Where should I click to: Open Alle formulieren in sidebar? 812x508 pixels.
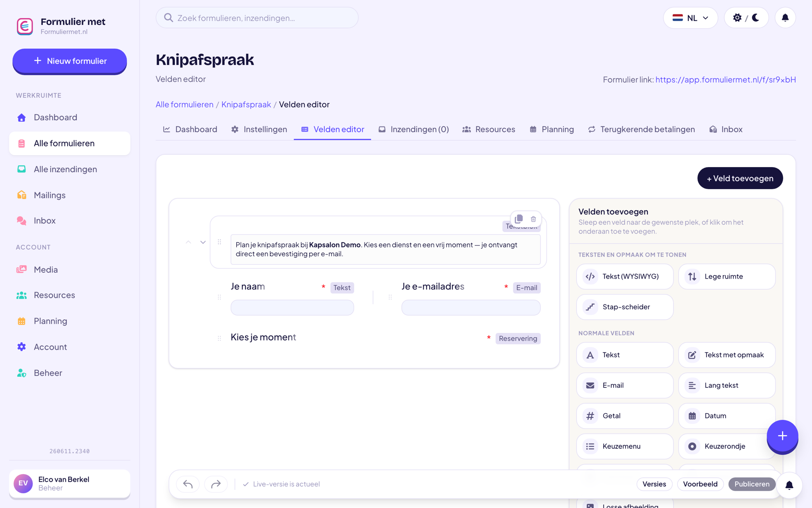pyautogui.click(x=69, y=143)
